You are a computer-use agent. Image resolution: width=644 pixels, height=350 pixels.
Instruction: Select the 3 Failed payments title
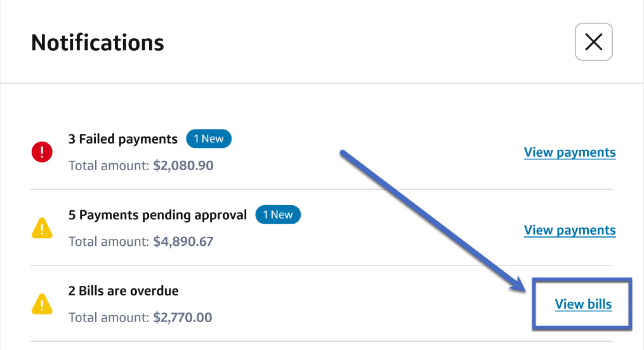coord(123,139)
